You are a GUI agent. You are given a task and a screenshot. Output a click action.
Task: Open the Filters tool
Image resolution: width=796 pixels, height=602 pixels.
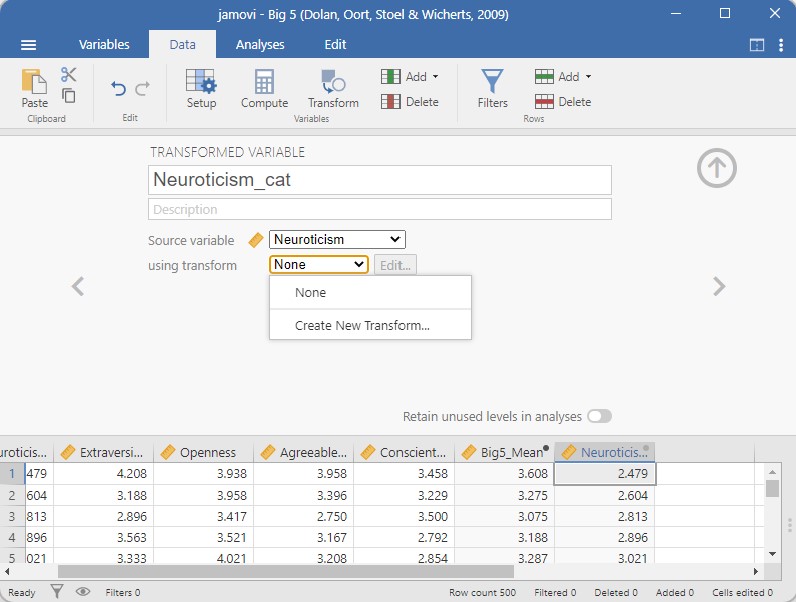tap(492, 89)
